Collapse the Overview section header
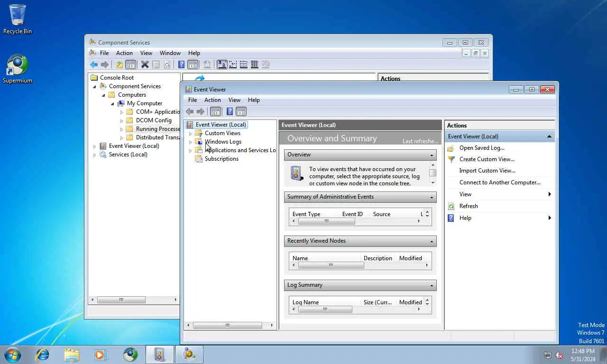 432,155
